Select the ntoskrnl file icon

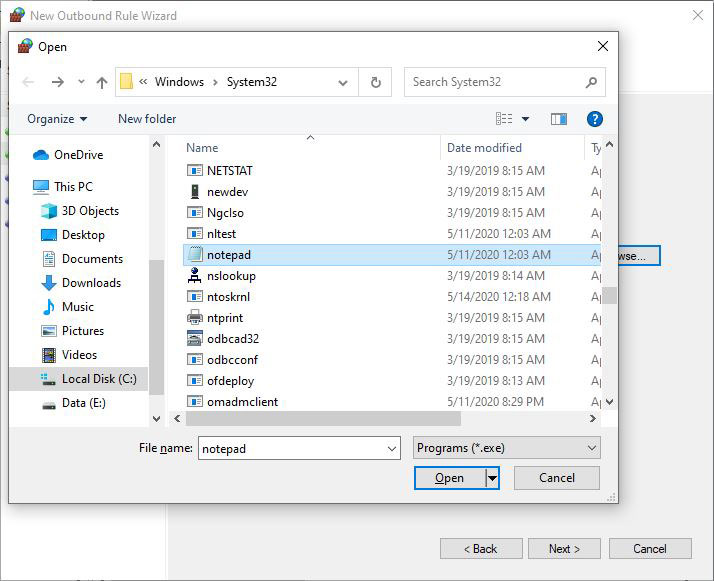[194, 297]
